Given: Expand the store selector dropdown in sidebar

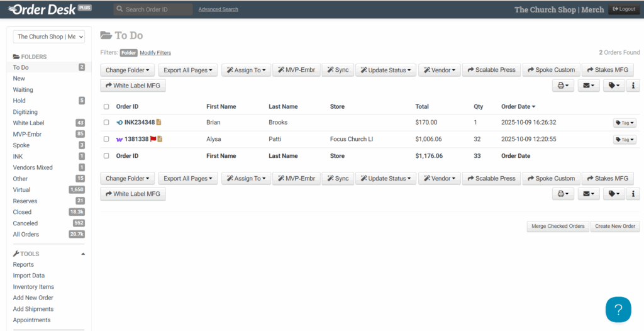Looking at the screenshot, I should point(48,37).
